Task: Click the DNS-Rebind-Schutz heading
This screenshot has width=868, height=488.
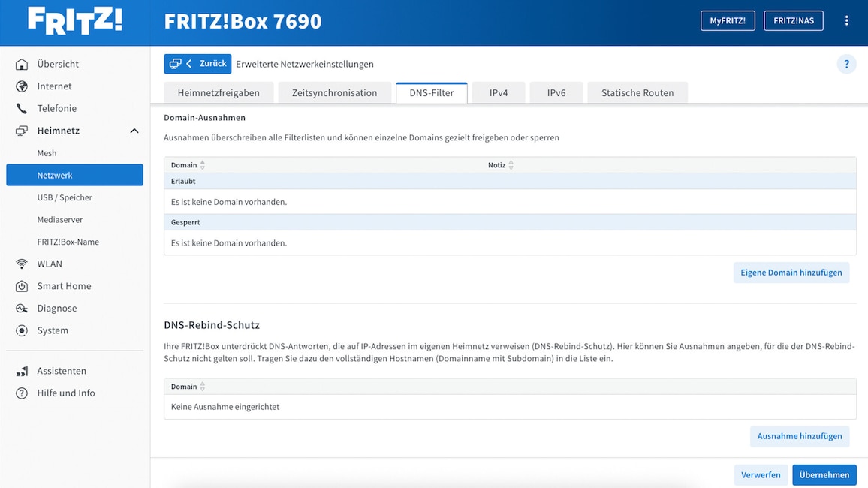Action: [x=212, y=325]
